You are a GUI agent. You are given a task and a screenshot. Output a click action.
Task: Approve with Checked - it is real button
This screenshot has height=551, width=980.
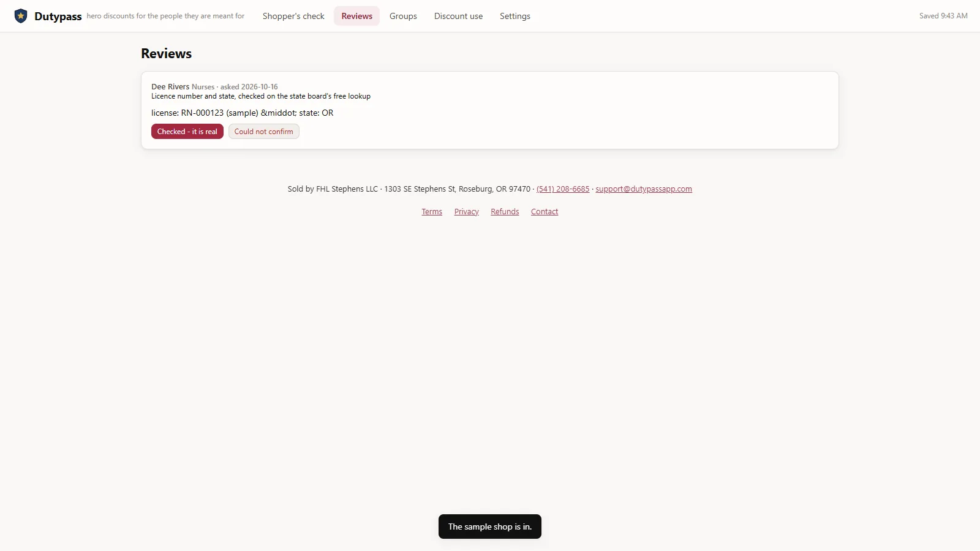tap(187, 132)
